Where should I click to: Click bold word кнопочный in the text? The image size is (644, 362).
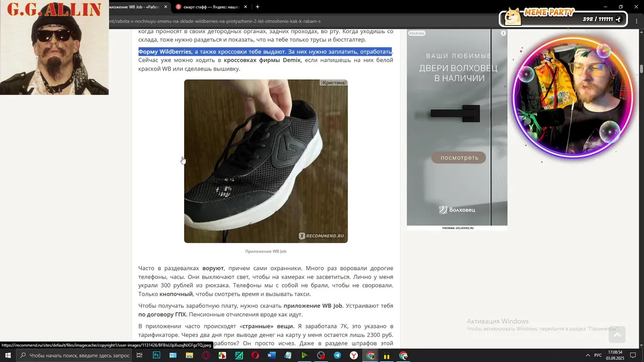coord(176,294)
